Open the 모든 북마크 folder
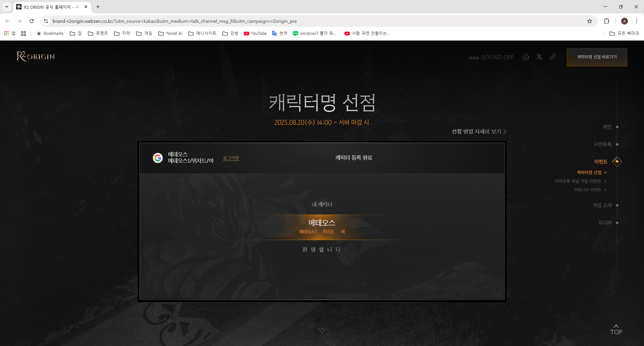 click(624, 33)
